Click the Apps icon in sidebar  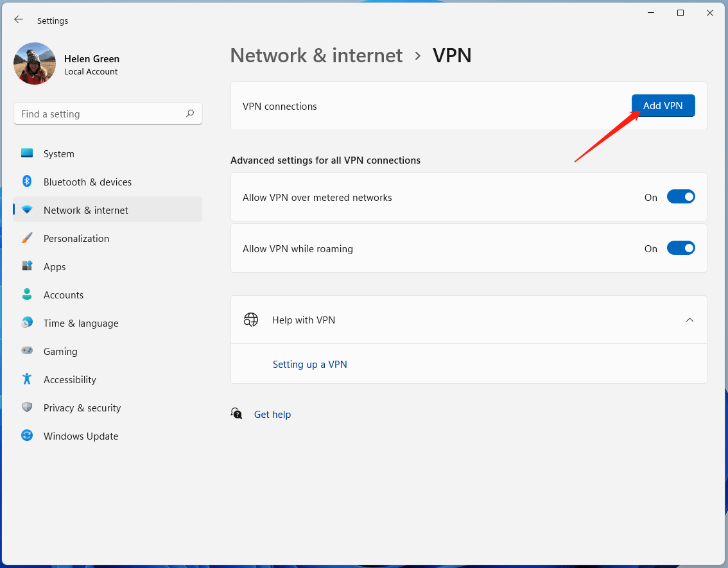[x=27, y=266]
